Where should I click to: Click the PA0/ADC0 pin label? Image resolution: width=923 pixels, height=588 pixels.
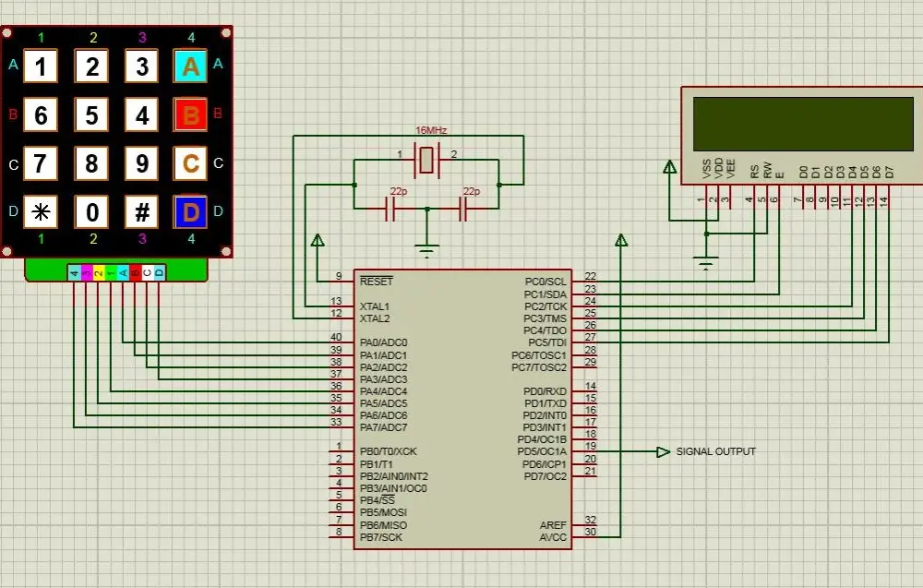(x=383, y=342)
